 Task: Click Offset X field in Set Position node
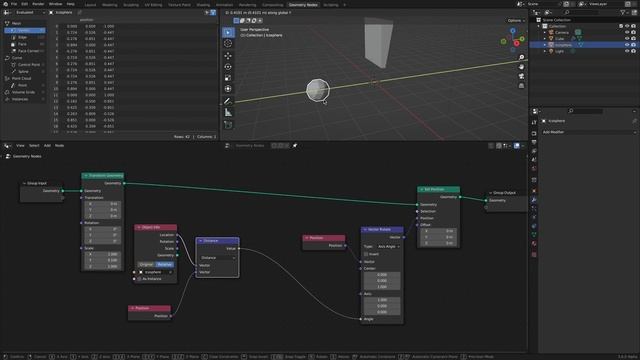(x=438, y=231)
